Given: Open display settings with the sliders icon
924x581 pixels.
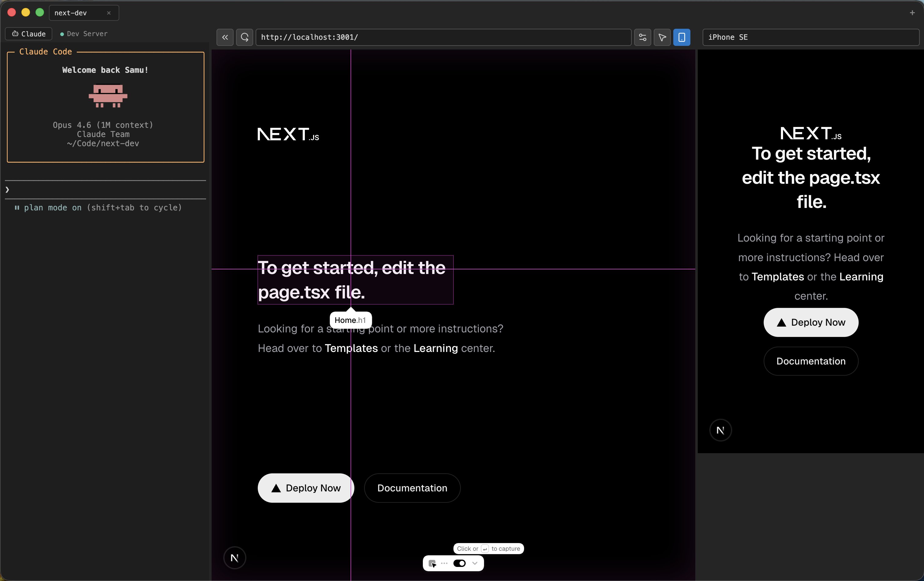Looking at the screenshot, I should pyautogui.click(x=642, y=37).
